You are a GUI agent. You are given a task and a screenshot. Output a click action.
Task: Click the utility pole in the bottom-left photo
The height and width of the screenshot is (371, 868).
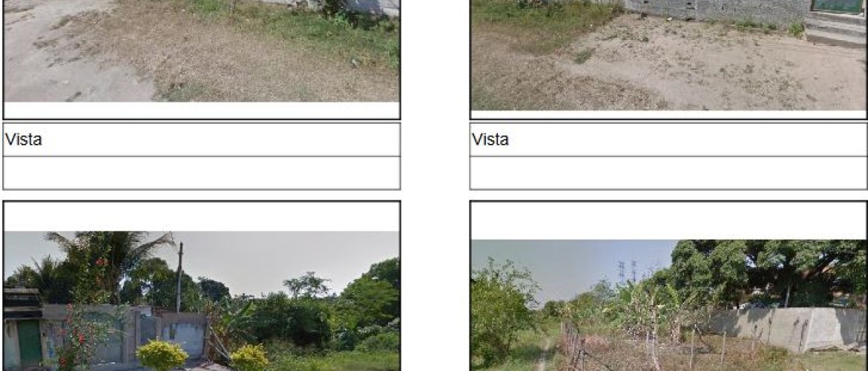point(180,277)
